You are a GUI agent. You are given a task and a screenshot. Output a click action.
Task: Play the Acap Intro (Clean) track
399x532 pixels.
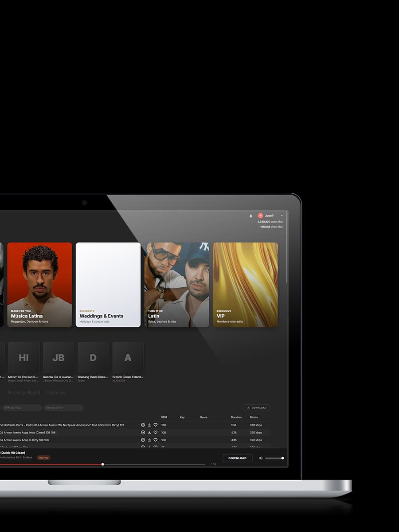(x=143, y=432)
